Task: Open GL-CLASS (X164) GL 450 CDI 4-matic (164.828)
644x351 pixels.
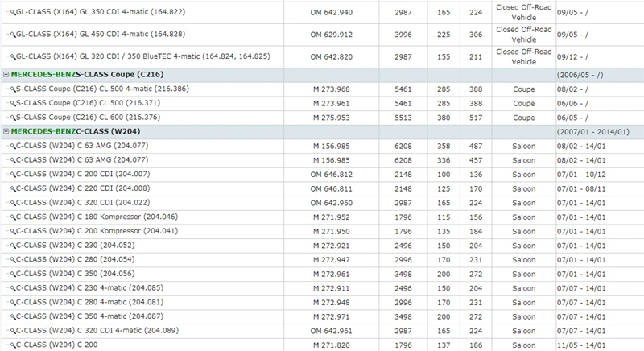Action: (x=101, y=35)
